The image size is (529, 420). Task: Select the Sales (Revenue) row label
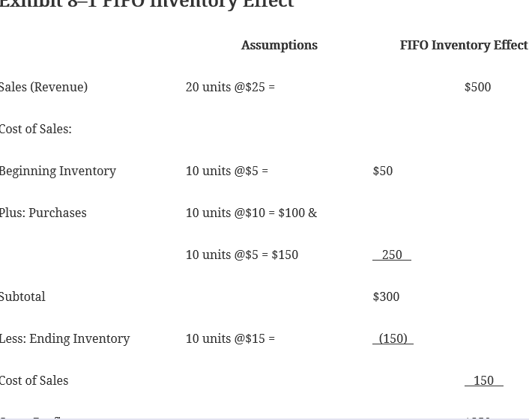(x=44, y=87)
